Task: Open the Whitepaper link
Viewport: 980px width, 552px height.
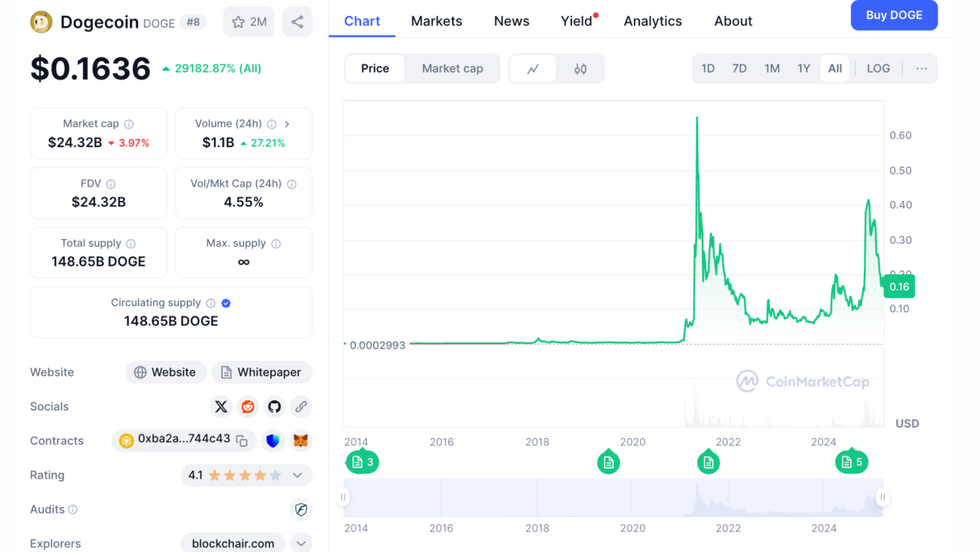Action: tap(262, 372)
